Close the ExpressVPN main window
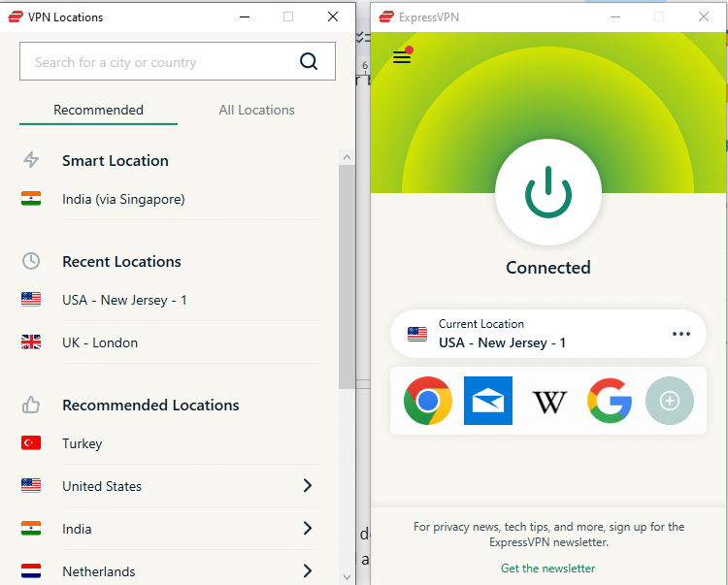 (704, 16)
